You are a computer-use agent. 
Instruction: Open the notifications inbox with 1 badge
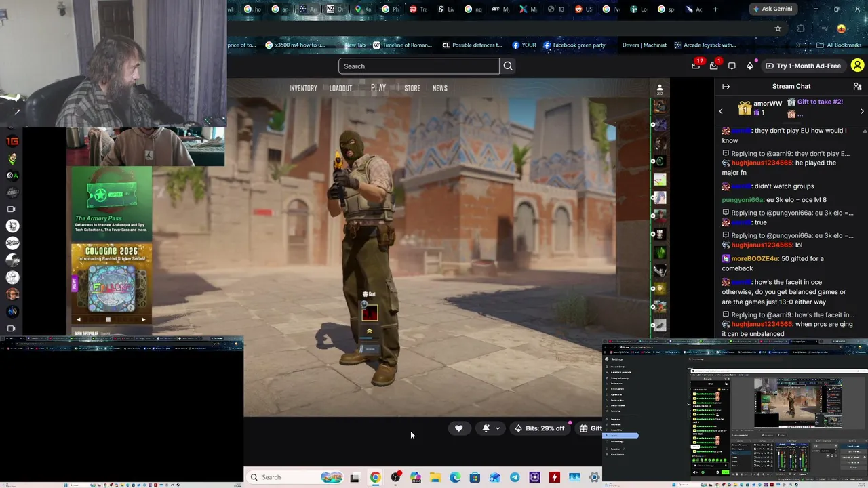(713, 66)
